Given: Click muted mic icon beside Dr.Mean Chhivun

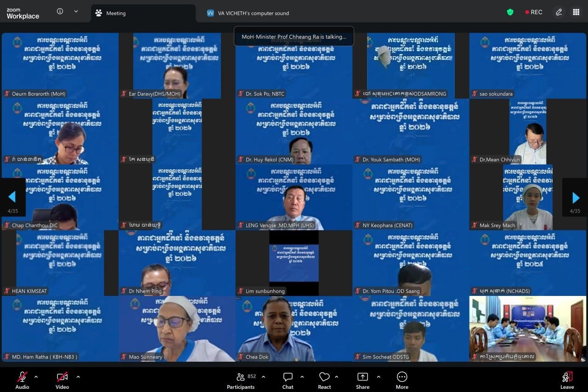Looking at the screenshot, I should tap(475, 159).
